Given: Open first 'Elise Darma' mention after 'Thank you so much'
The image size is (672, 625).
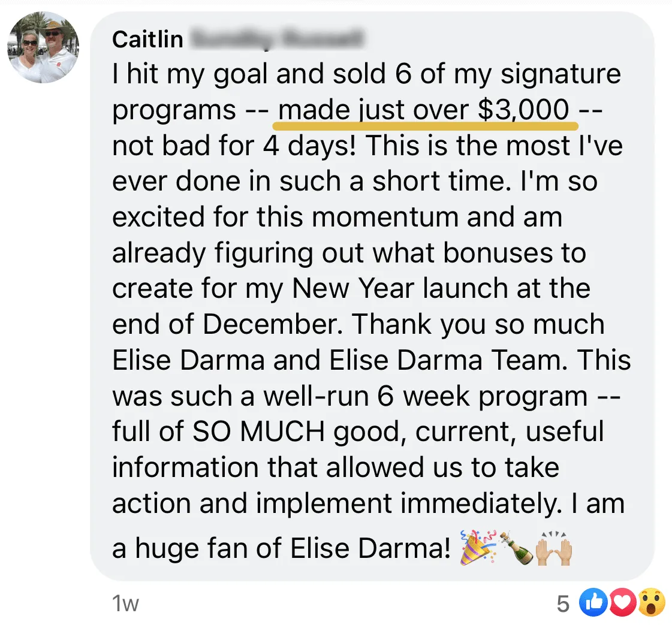Looking at the screenshot, I should coord(189,360).
